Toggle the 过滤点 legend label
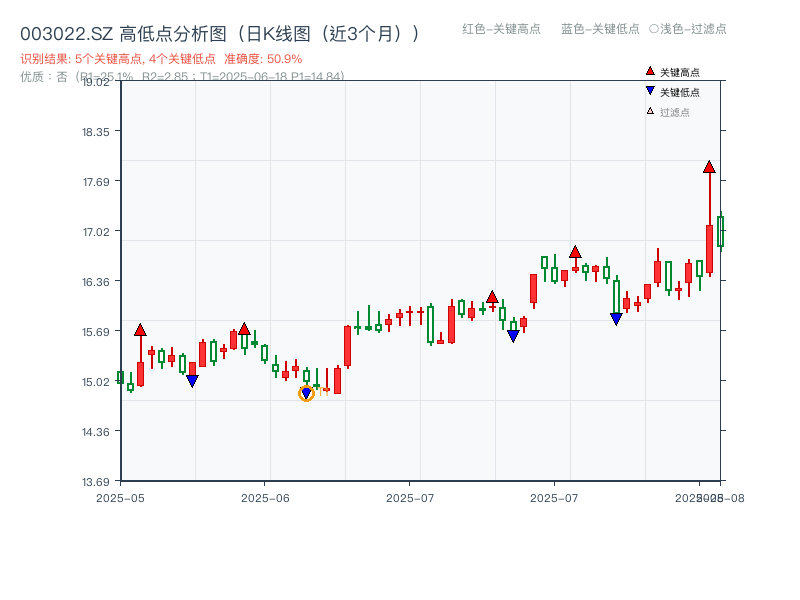Image resolution: width=800 pixels, height=600 pixels. click(x=675, y=113)
